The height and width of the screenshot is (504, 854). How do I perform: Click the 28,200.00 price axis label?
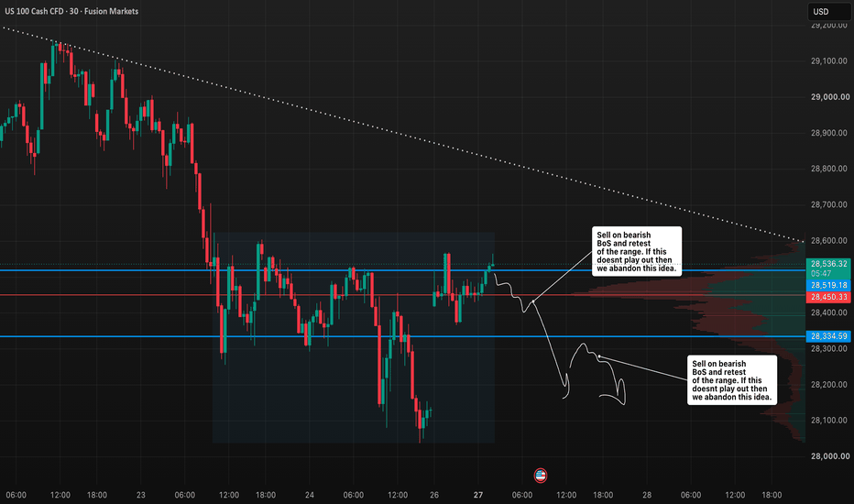tap(829, 385)
